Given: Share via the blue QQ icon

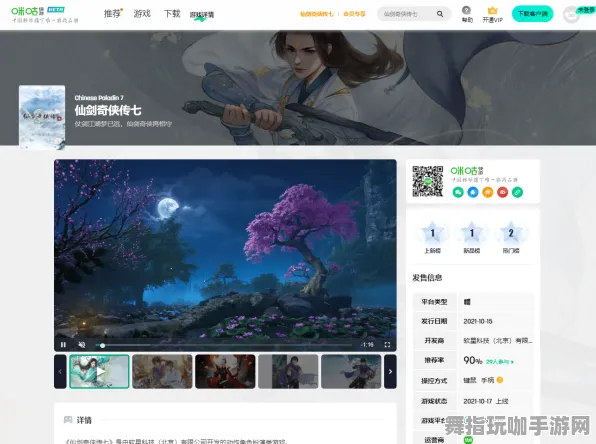Looking at the screenshot, I should coord(473,192).
